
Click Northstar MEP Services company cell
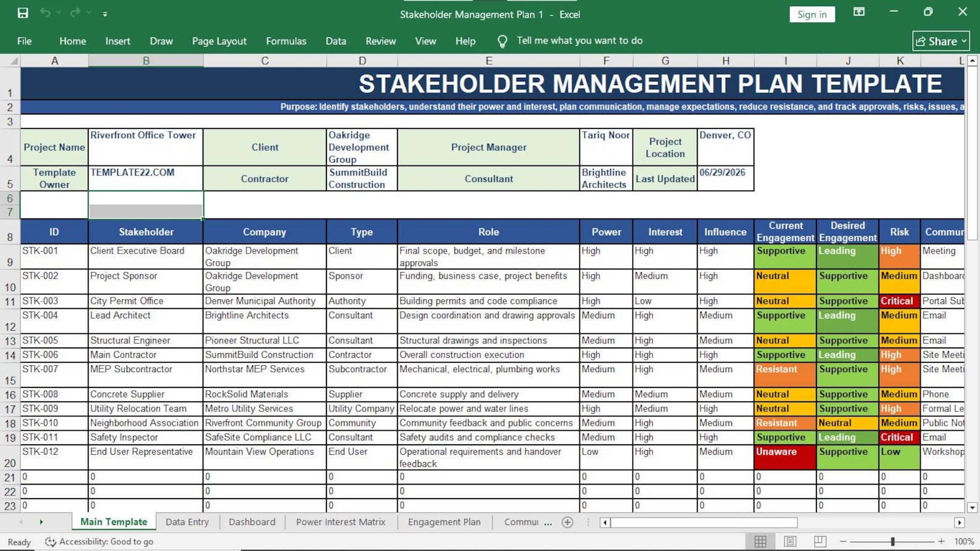click(x=265, y=375)
